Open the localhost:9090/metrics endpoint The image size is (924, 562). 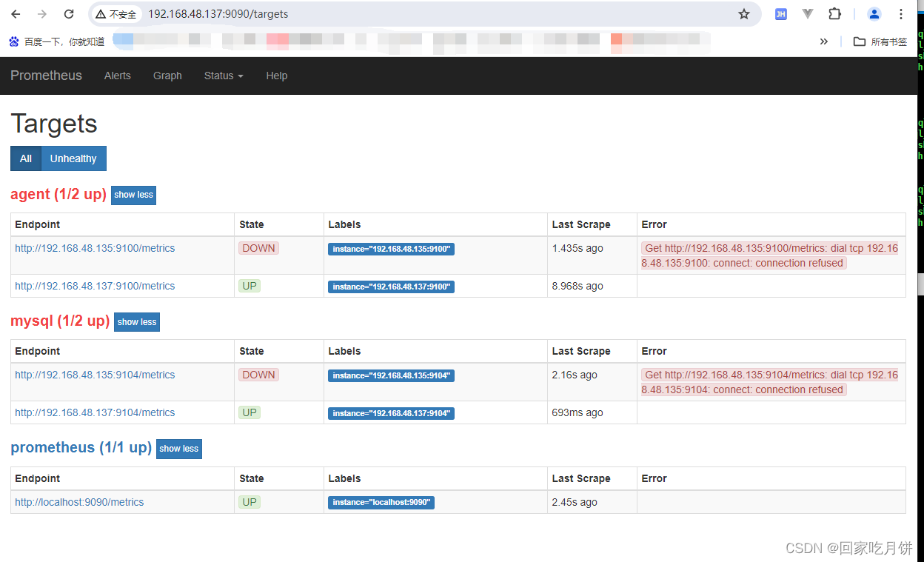[x=79, y=502]
